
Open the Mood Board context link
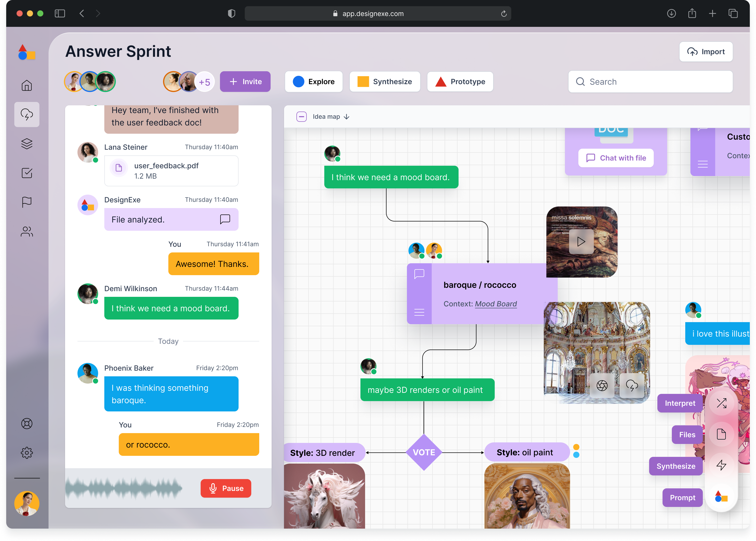click(x=496, y=304)
